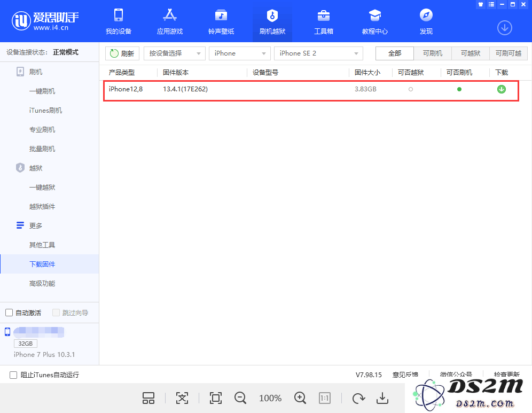Zoom in with the plus magnifier

pyautogui.click(x=300, y=398)
